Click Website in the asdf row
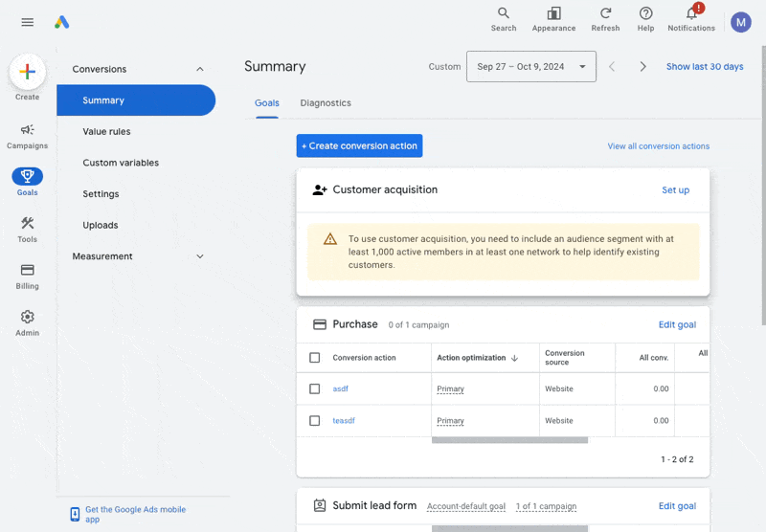 pyautogui.click(x=559, y=389)
